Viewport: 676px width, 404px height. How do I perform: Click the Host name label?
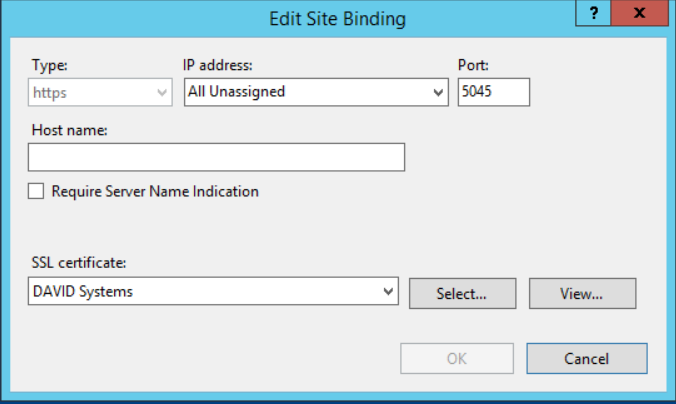pyautogui.click(x=70, y=131)
